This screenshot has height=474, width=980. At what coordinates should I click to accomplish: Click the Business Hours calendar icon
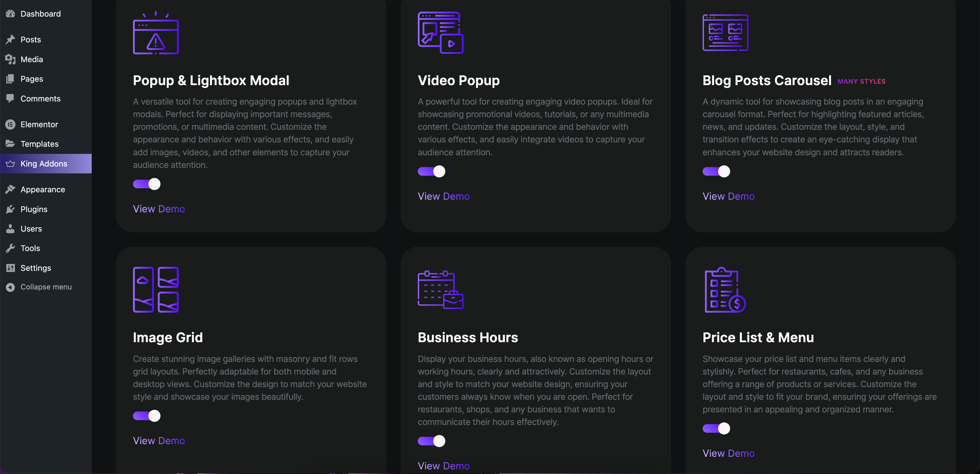coord(440,289)
